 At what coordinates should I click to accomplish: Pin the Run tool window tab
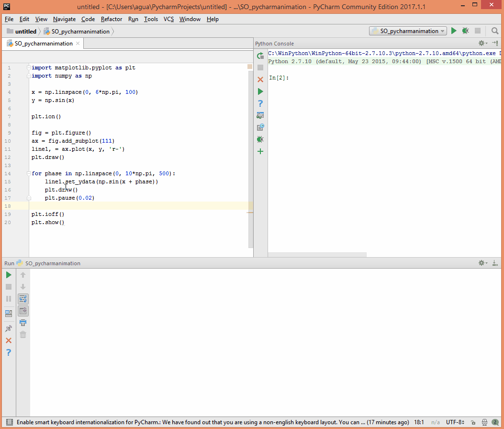[8, 328]
